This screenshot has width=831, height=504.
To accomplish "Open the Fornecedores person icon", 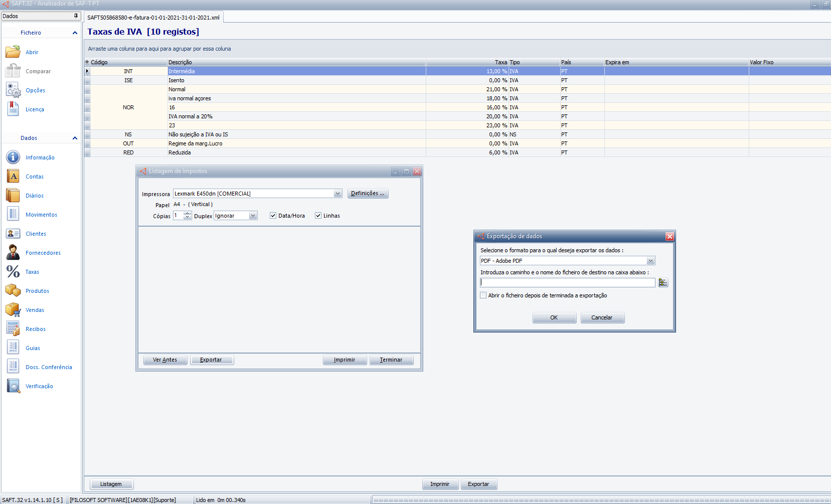I will 13,253.
